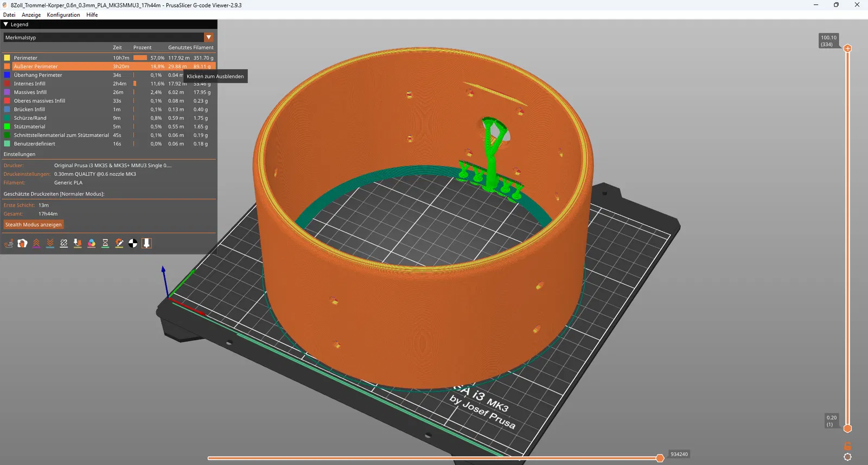Toggle color changes display icon

92,244
